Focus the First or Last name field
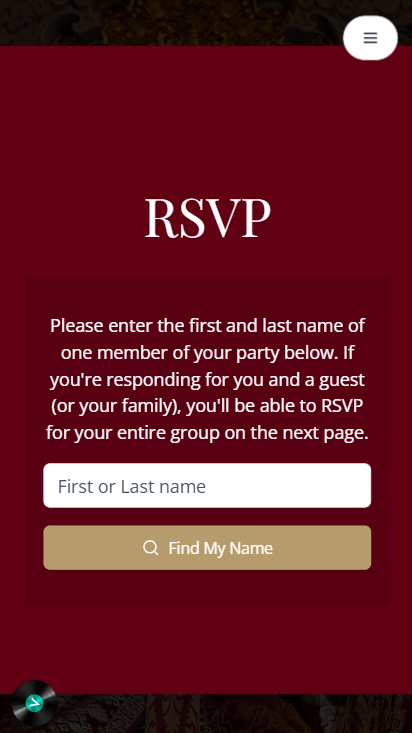 coord(207,486)
